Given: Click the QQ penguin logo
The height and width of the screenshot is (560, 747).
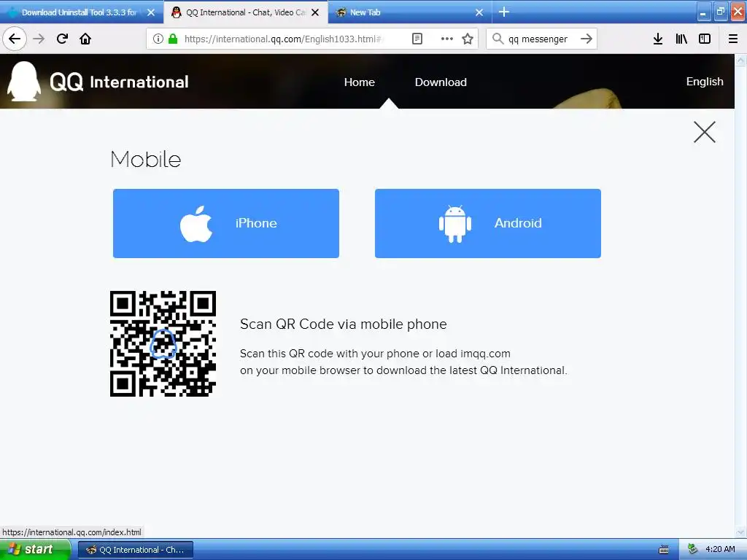Looking at the screenshot, I should tap(24, 82).
